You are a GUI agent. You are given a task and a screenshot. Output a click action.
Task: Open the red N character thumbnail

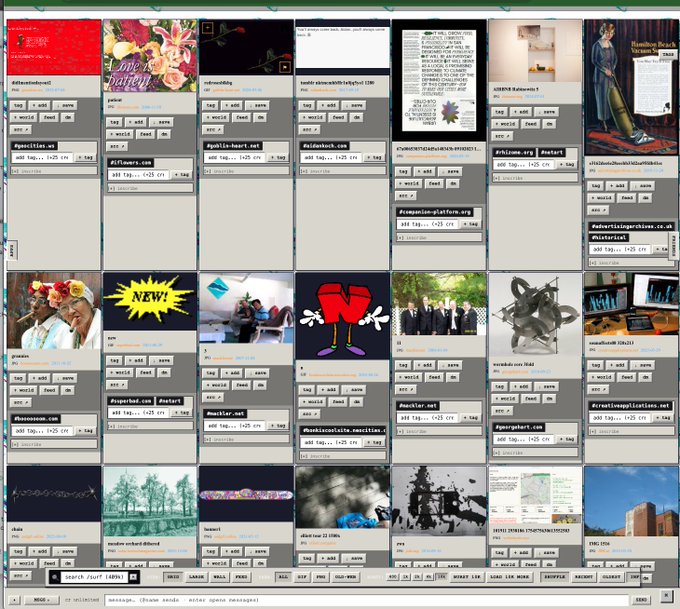342,316
